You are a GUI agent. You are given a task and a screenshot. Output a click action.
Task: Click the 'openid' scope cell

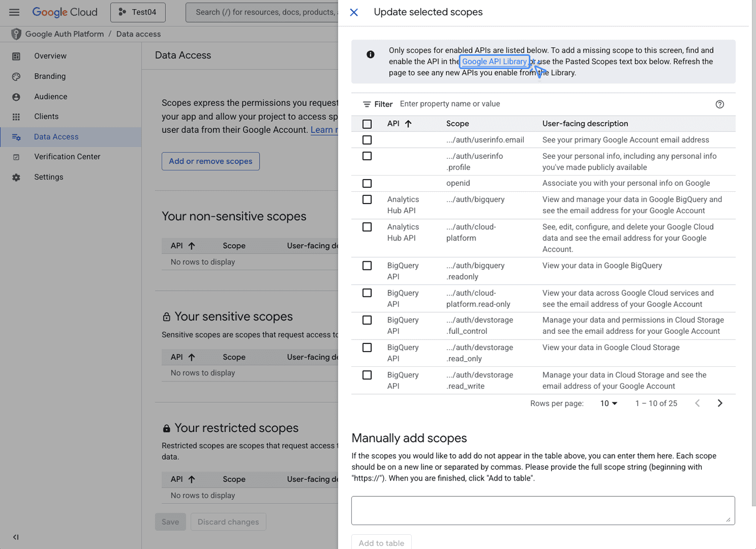point(458,183)
